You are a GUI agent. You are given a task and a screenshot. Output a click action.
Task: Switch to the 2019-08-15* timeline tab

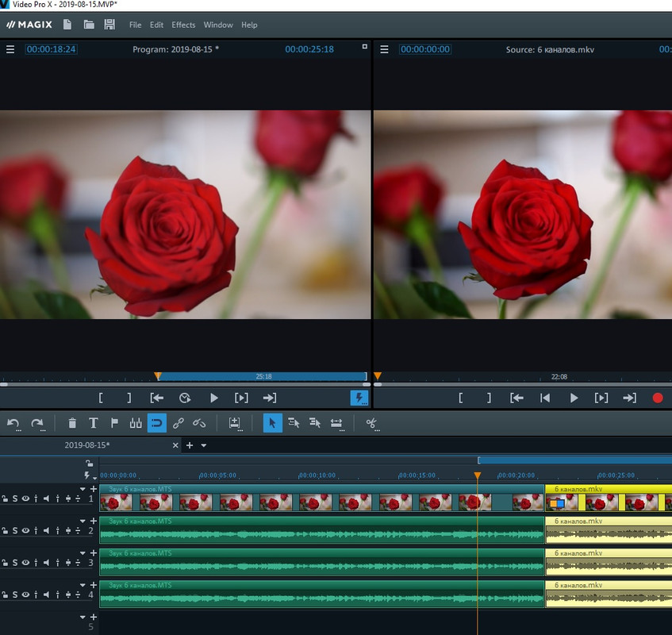click(x=87, y=445)
